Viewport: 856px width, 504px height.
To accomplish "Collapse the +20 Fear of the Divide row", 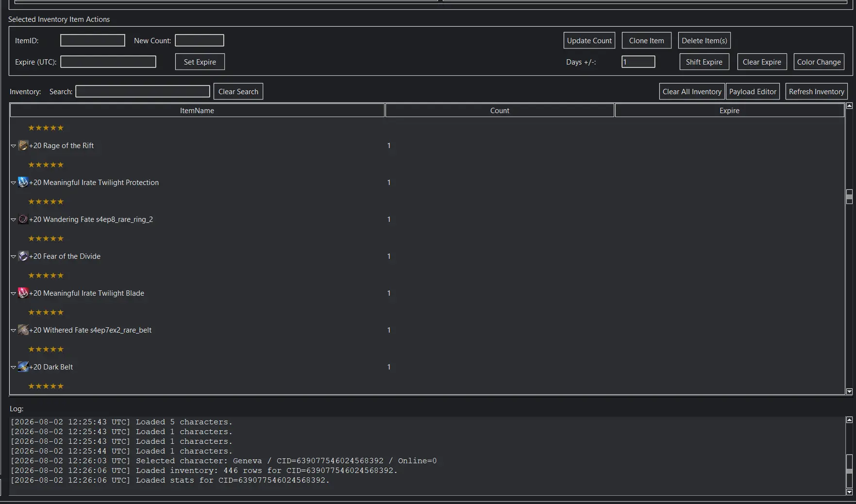I will (x=14, y=256).
